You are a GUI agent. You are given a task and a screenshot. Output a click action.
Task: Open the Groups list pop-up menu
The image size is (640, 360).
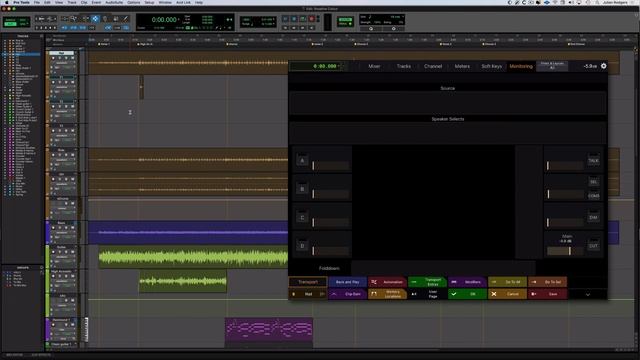41,268
